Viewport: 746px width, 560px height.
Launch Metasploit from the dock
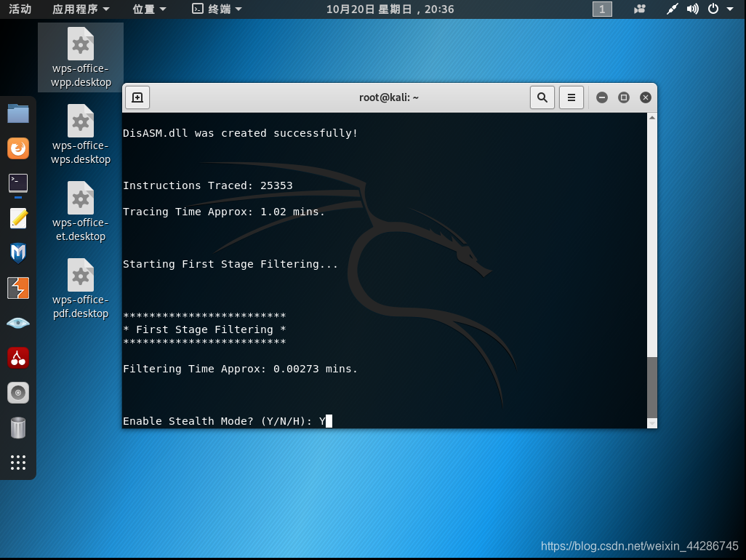17,252
